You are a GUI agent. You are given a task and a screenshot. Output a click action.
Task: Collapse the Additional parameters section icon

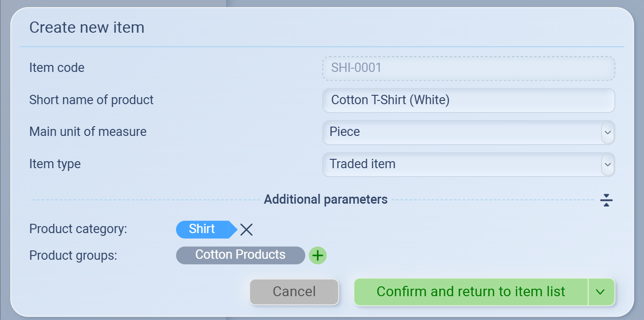[x=606, y=200]
